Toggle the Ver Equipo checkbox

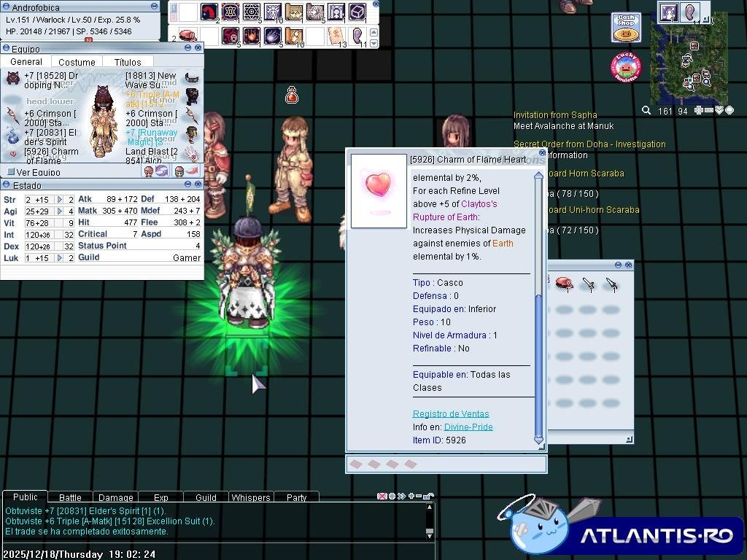[x=11, y=173]
